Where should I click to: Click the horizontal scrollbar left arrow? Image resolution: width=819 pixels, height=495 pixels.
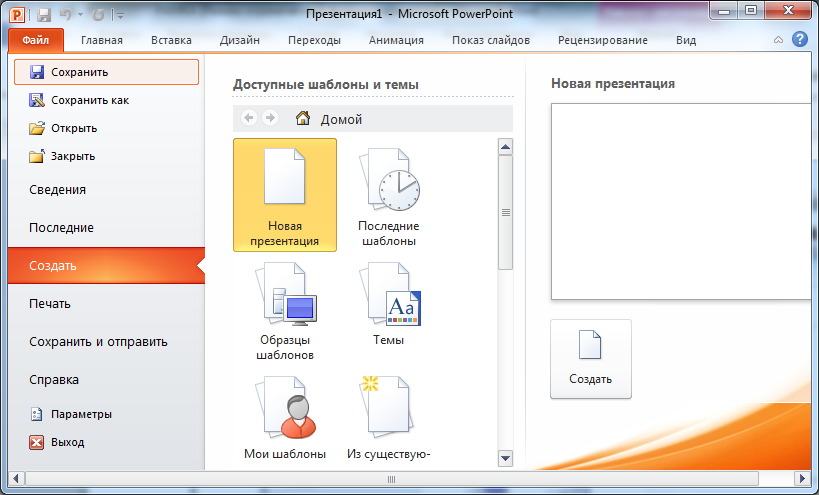16,479
